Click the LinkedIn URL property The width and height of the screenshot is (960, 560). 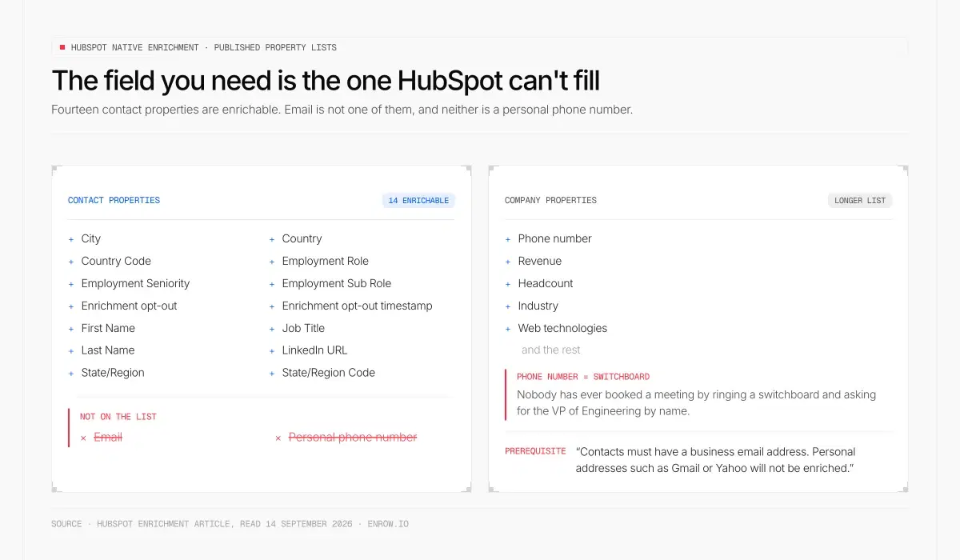pyautogui.click(x=314, y=350)
